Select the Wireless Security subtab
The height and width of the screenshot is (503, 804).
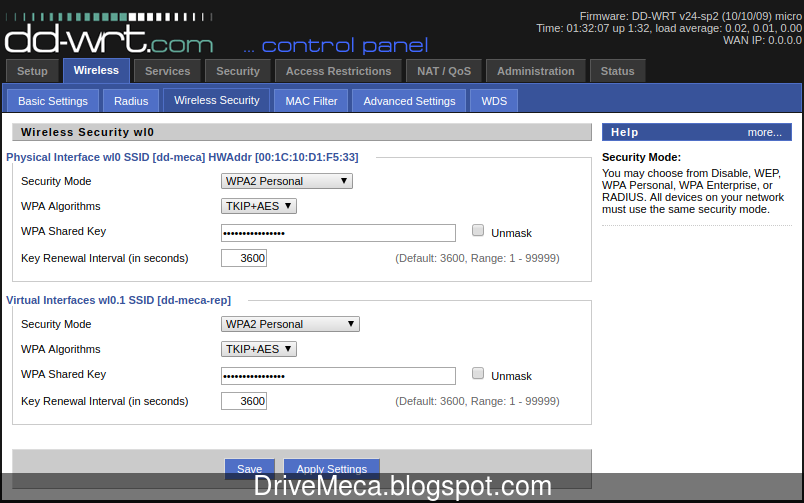coord(217,100)
